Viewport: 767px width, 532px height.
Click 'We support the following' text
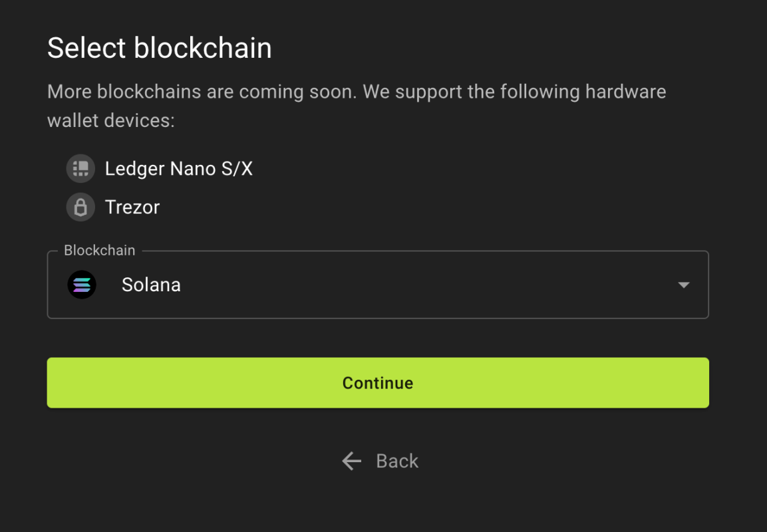(471, 92)
